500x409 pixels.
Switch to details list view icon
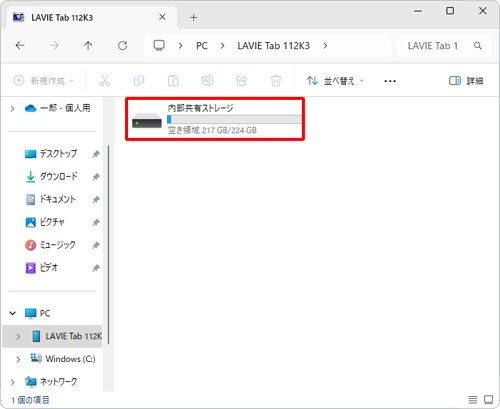(473, 399)
